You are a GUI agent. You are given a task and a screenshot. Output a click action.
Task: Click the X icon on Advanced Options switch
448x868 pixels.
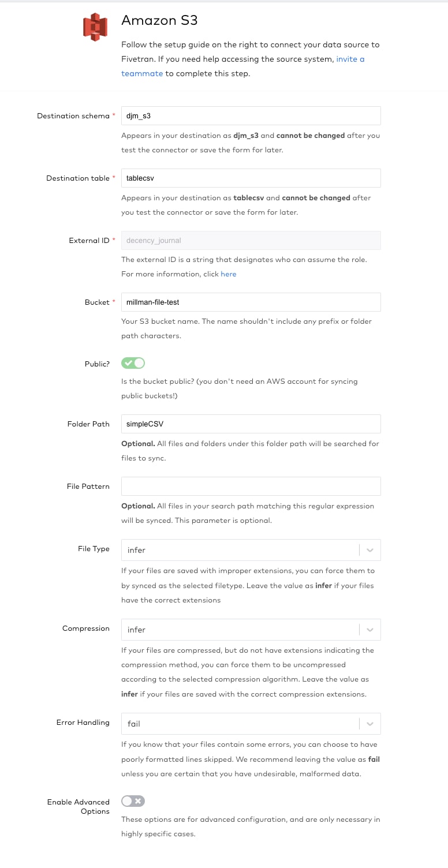coord(139,801)
